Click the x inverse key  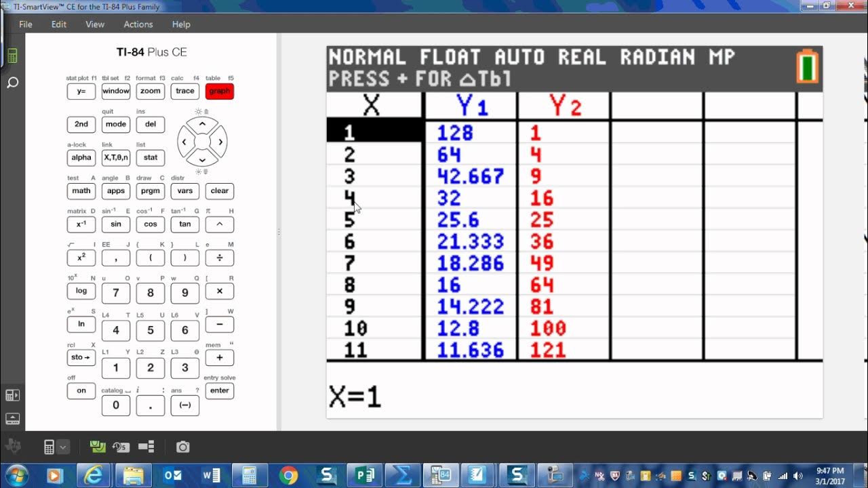81,224
